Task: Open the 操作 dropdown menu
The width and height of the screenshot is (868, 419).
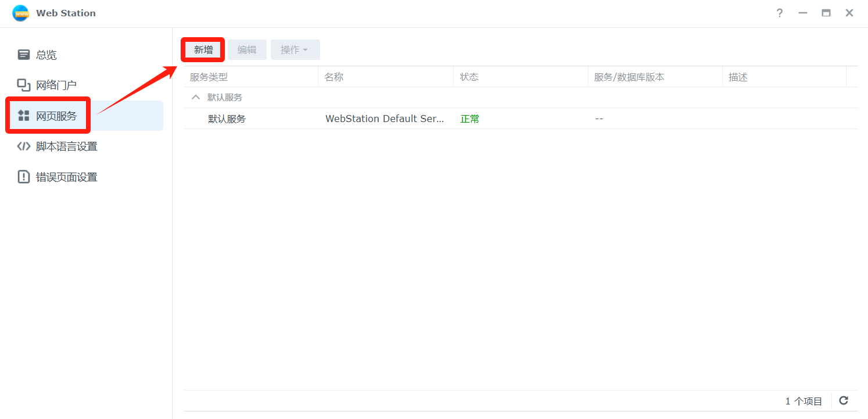Action: pos(295,50)
